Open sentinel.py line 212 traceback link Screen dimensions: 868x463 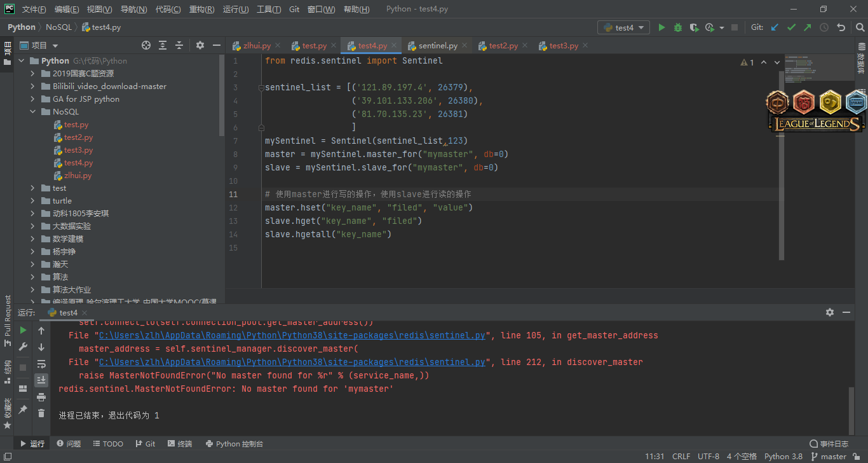click(x=292, y=362)
